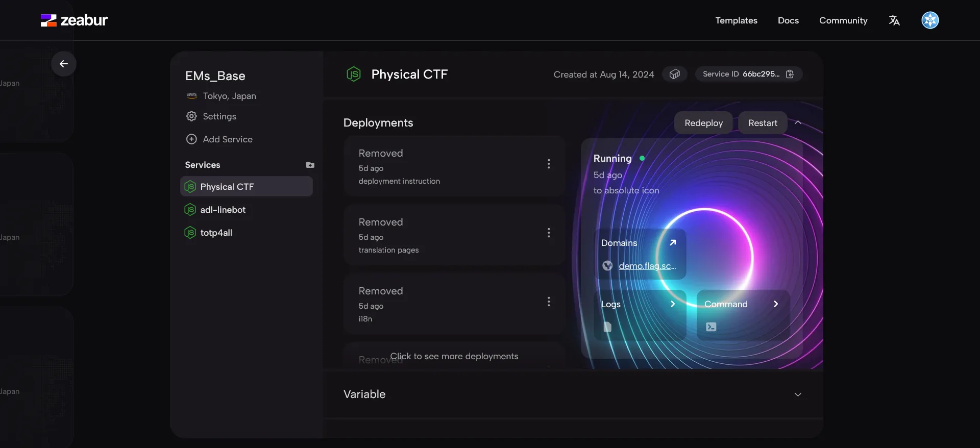Open options menu for i18n deployment
The width and height of the screenshot is (980, 448).
tap(549, 302)
